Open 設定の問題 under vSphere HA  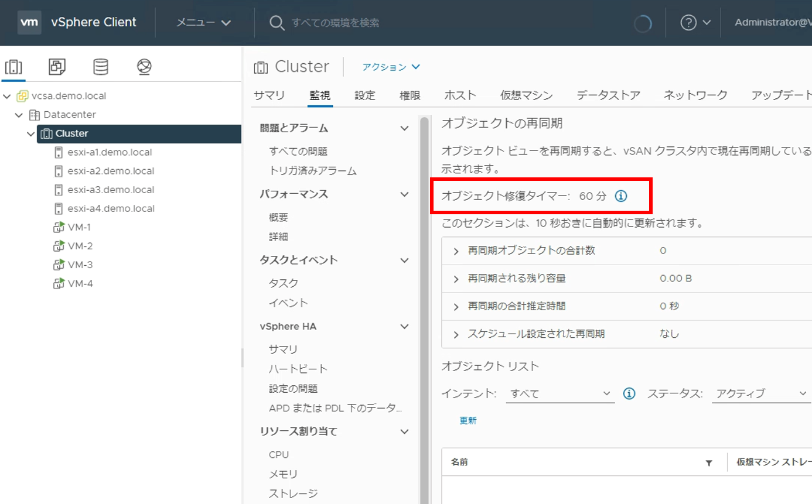(294, 389)
